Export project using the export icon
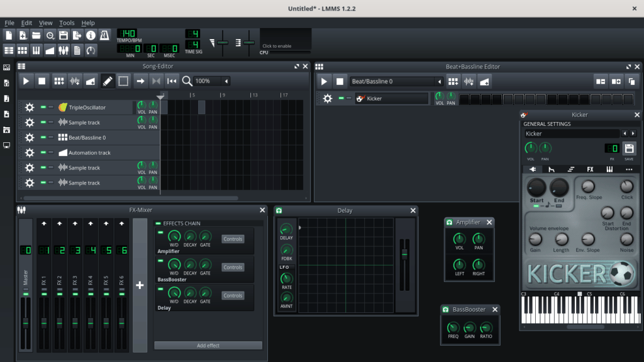 pyautogui.click(x=77, y=35)
